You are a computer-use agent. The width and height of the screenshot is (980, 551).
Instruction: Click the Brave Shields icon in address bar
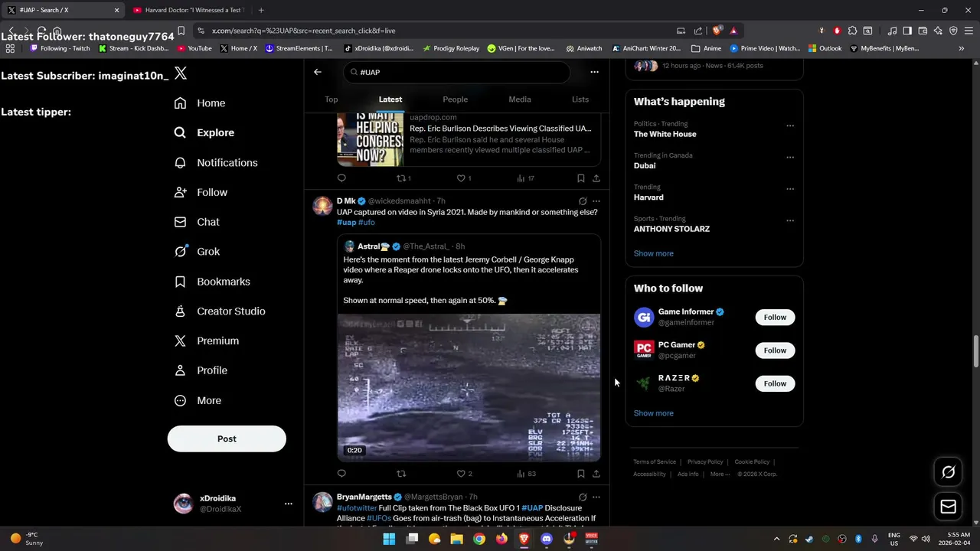point(717,31)
